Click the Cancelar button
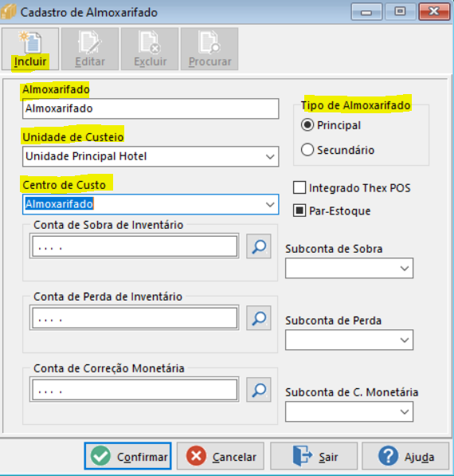The height and width of the screenshot is (476, 454). (221, 456)
